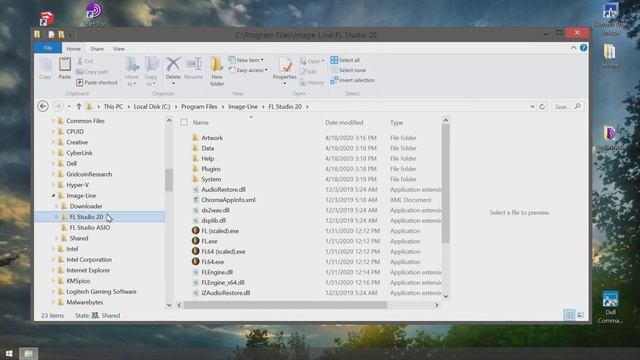The width and height of the screenshot is (640, 360).
Task: Expand the Common Files tree node
Action: [x=53, y=121]
